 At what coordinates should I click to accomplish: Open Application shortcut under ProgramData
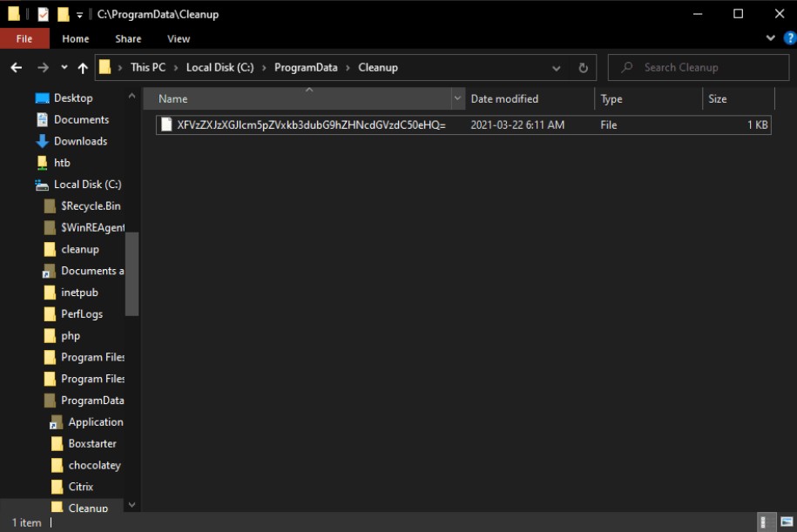click(96, 422)
